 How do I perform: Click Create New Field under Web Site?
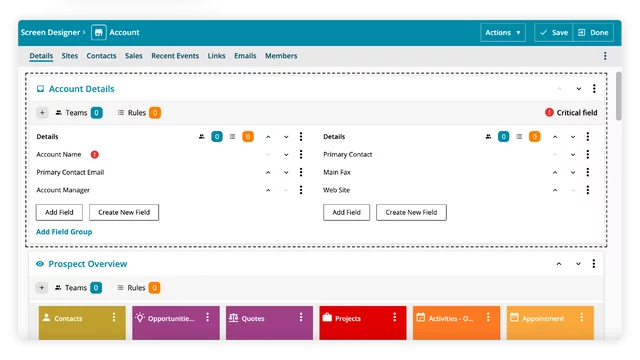click(411, 212)
